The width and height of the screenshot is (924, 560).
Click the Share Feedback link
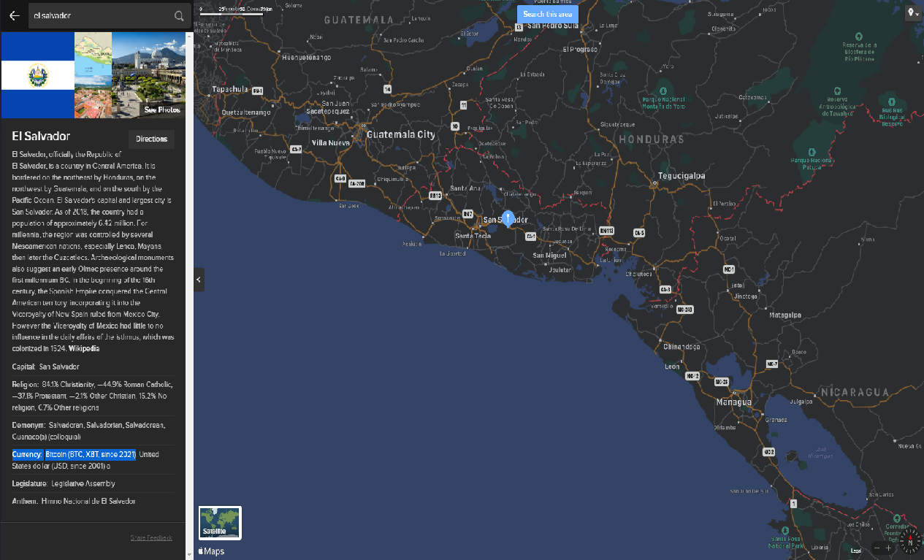[x=151, y=538]
